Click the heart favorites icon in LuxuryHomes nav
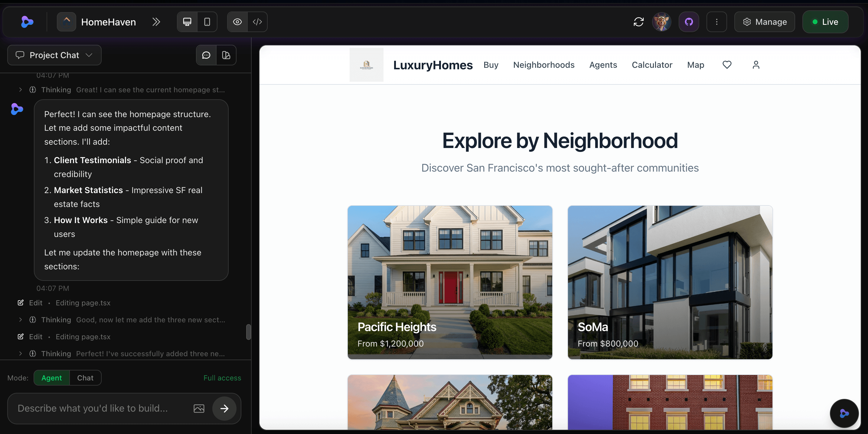 point(727,65)
